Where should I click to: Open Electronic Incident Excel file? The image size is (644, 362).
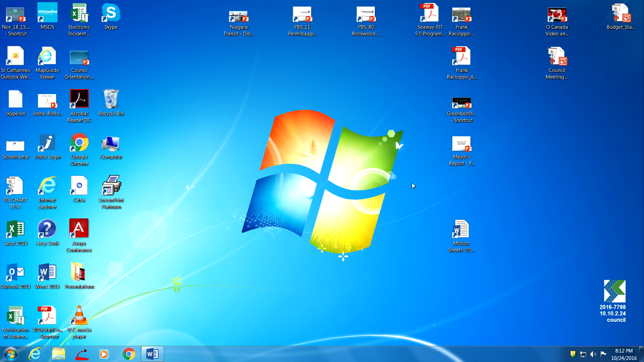pos(79,20)
